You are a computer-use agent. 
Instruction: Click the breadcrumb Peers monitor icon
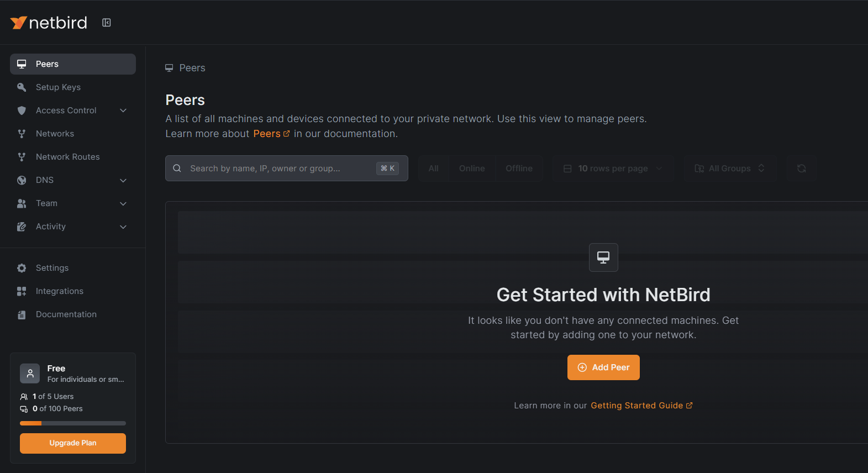[x=169, y=68]
